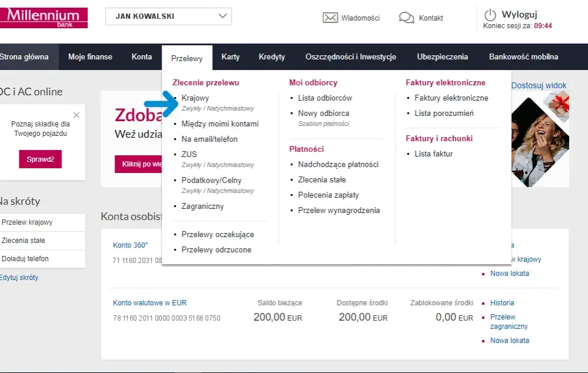Image resolution: width=588 pixels, height=373 pixels.
Task: Open the Bankowość mobilna menu
Action: tap(523, 56)
